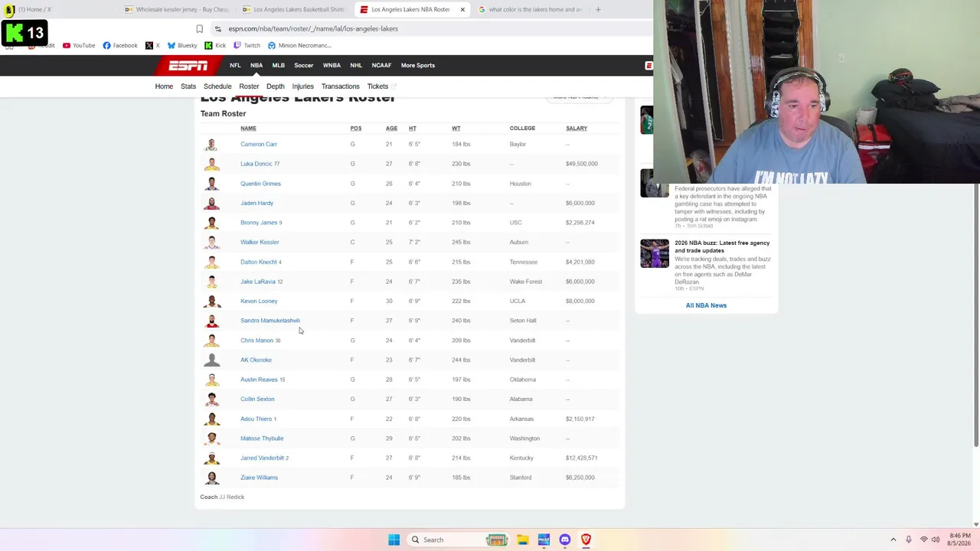980x551 pixels.
Task: Open the WNBA section in ESPN nav
Action: (x=332, y=65)
